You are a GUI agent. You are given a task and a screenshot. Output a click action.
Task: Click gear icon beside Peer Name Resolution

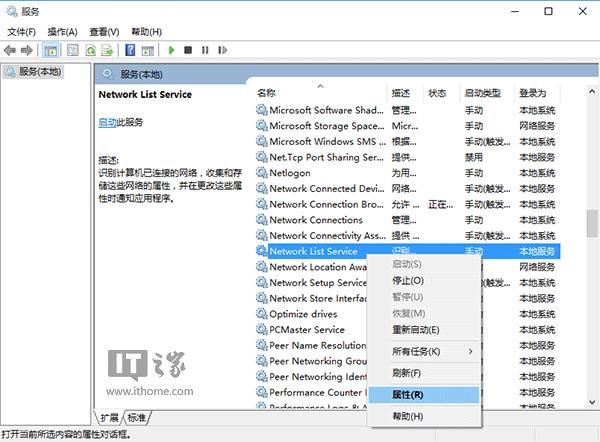pyautogui.click(x=262, y=345)
